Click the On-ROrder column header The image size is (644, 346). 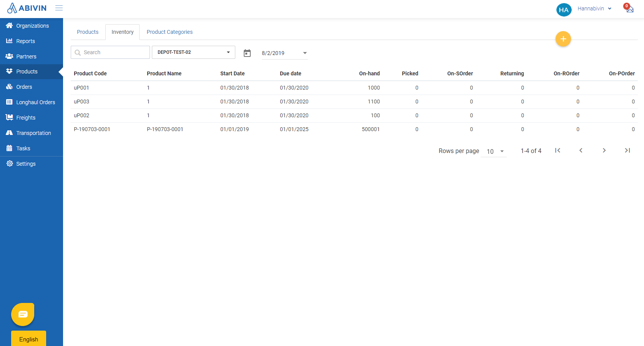click(566, 73)
